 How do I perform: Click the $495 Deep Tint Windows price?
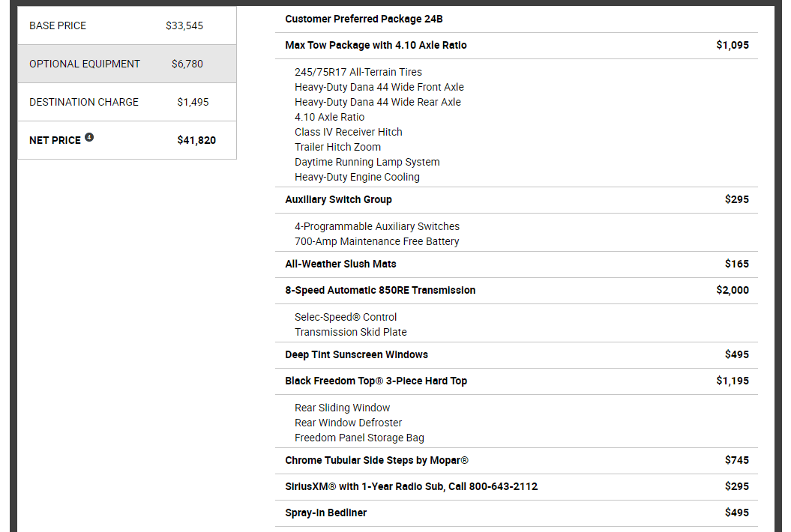click(x=737, y=355)
